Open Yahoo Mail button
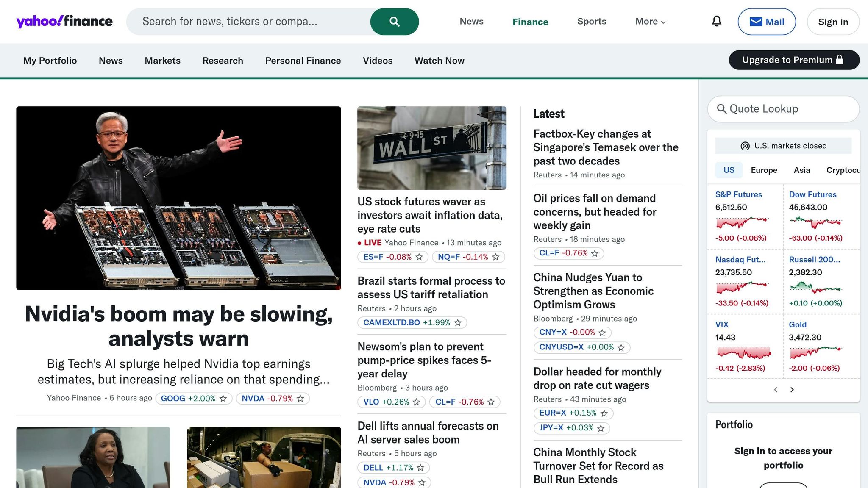This screenshot has height=488, width=868. pos(767,22)
